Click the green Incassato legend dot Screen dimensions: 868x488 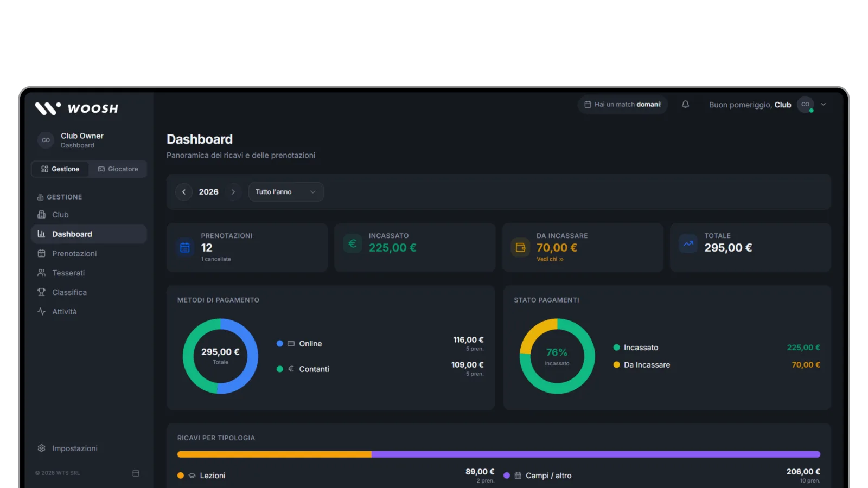coord(616,348)
